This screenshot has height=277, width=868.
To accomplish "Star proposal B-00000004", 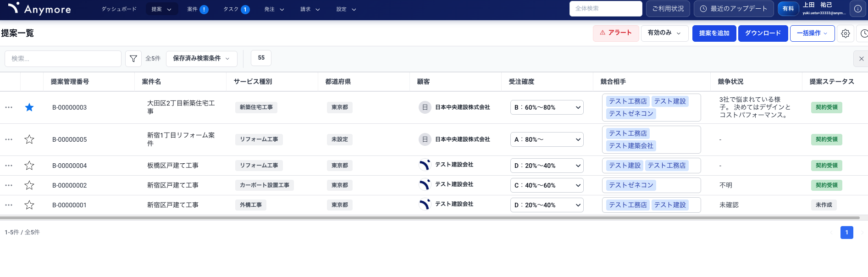I will coord(29,166).
